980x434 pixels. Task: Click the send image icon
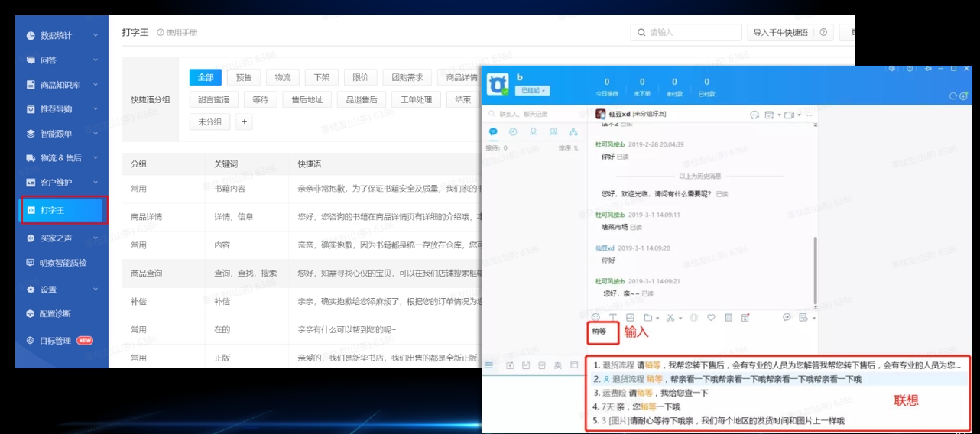coord(631,317)
